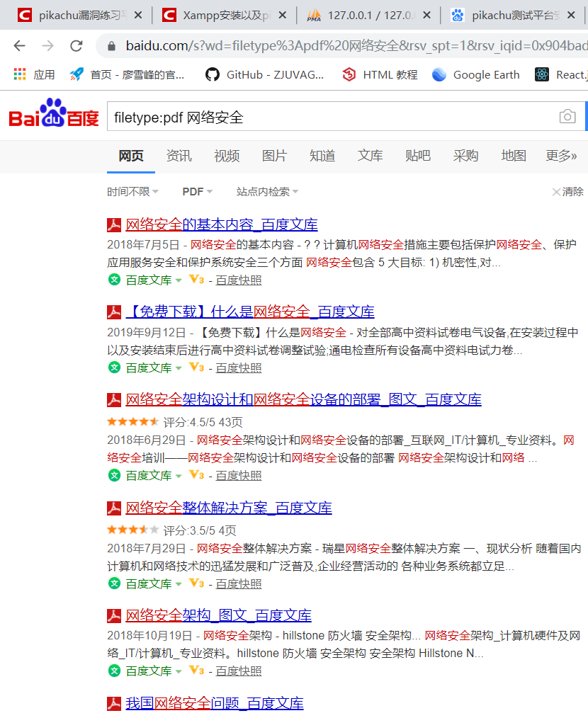The image size is (588, 718).
Task: Open the 站点内检索 site filter dropdown
Action: click(x=267, y=191)
